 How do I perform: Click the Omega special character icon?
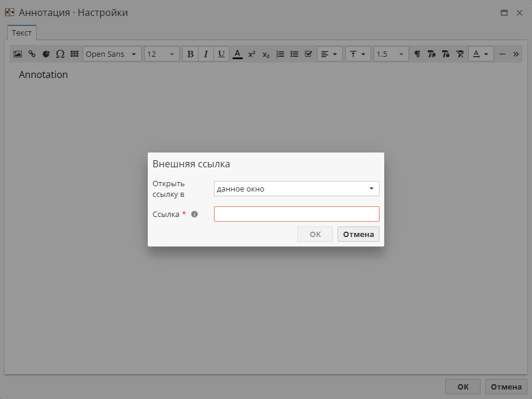coord(60,54)
